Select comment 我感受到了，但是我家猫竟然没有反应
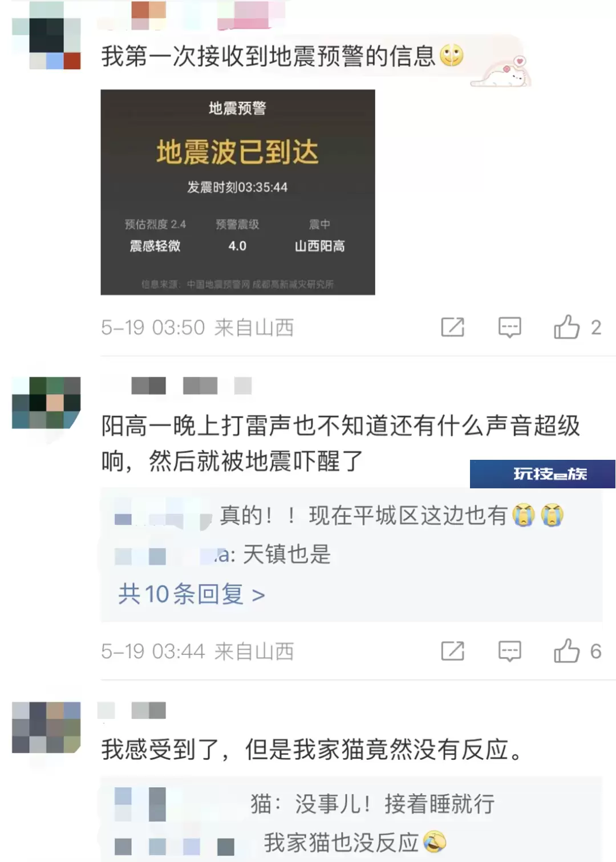Screen dimensions: 616x862 [x=312, y=749]
